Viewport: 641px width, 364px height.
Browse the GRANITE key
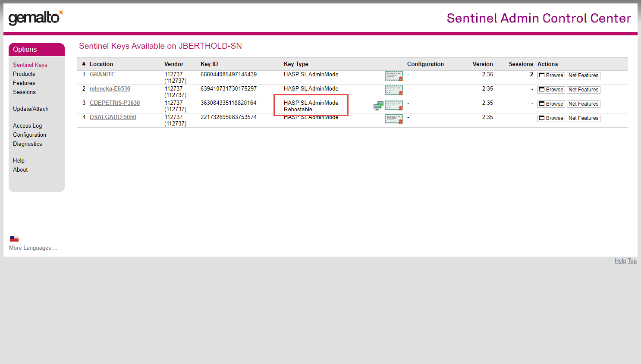551,75
